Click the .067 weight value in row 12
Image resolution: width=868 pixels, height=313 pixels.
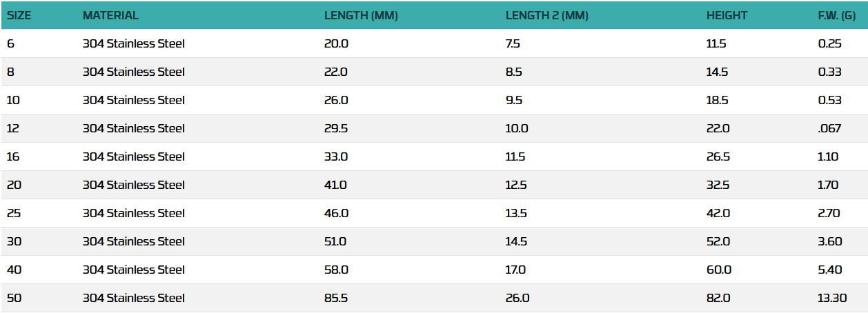point(829,129)
